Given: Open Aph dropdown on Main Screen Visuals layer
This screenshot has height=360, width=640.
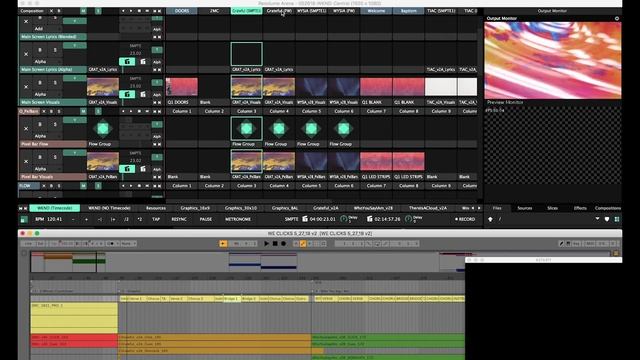Looking at the screenshot, I should click(157, 95).
